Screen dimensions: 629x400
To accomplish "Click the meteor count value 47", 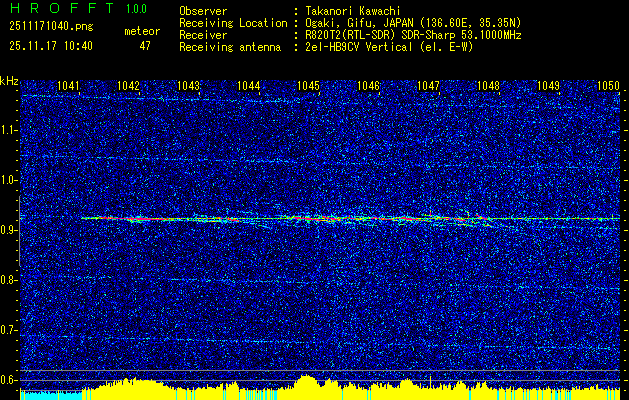I will [145, 45].
